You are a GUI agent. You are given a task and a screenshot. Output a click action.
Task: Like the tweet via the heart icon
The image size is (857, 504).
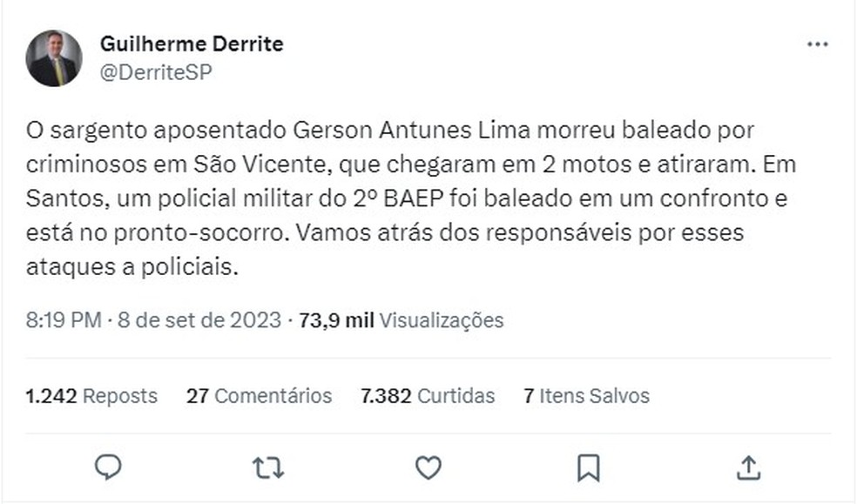click(428, 467)
